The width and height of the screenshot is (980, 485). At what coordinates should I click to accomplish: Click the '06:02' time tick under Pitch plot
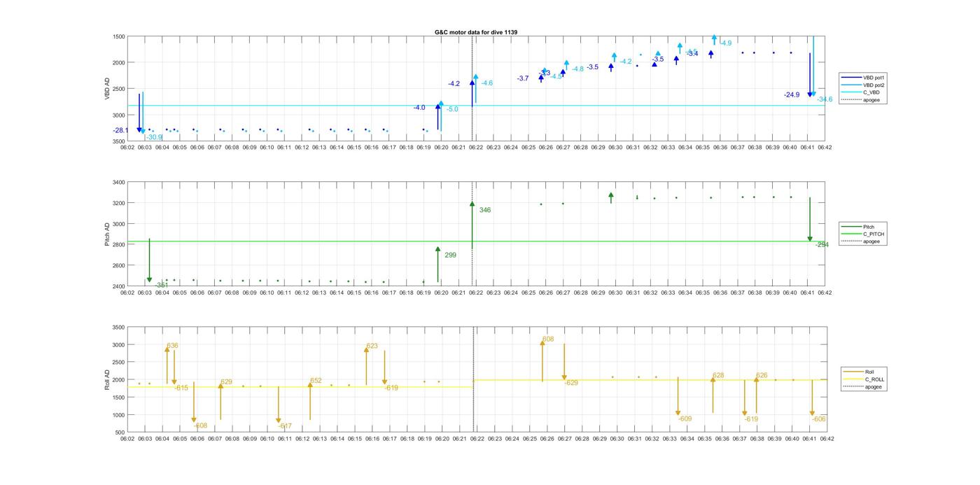tap(127, 293)
